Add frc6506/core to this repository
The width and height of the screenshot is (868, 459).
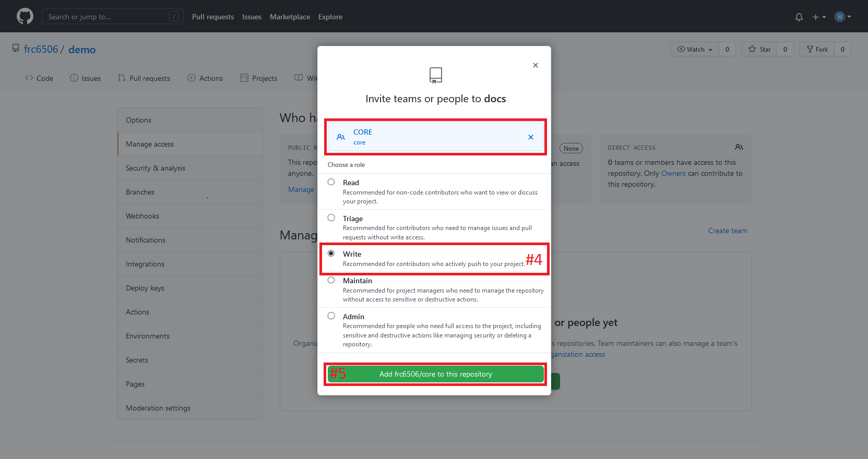(436, 374)
